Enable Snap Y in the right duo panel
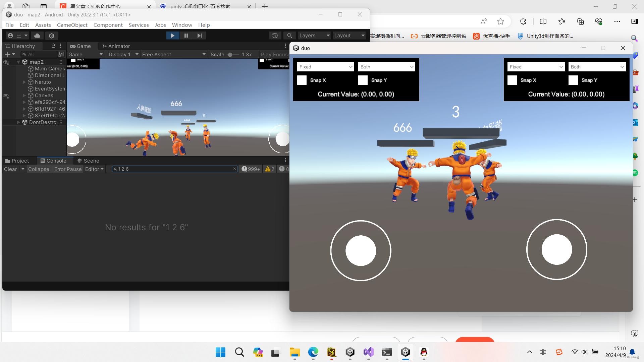 pos(573,80)
